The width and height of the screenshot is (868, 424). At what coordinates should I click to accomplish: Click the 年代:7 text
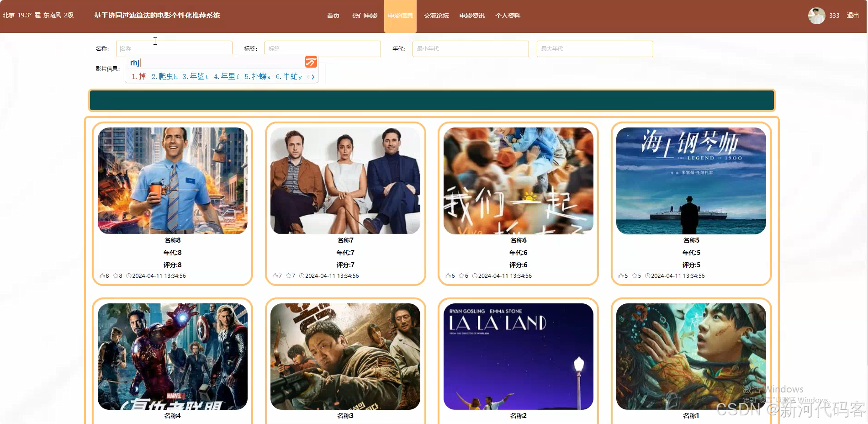[x=345, y=253]
